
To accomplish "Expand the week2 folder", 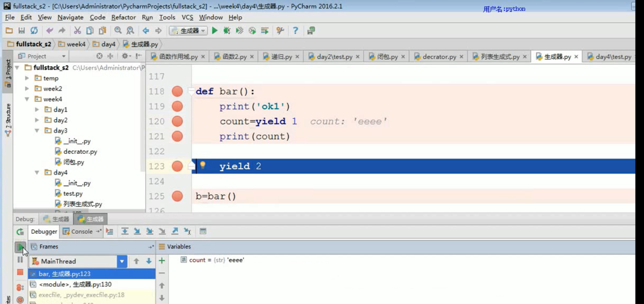I will 27,89.
